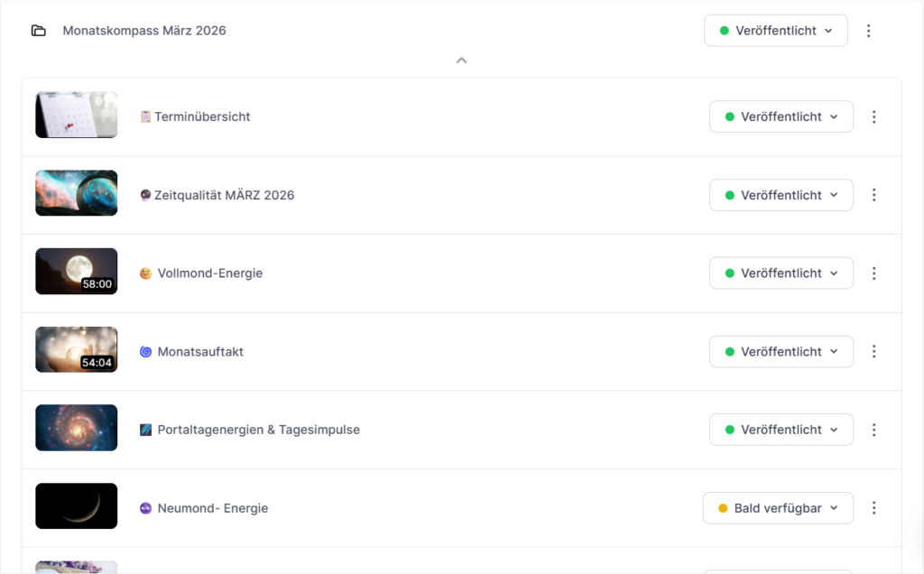Image resolution: width=924 pixels, height=574 pixels.
Task: Open the Portaltagenergien & Tagesimpulse lesson title
Action: (x=258, y=430)
